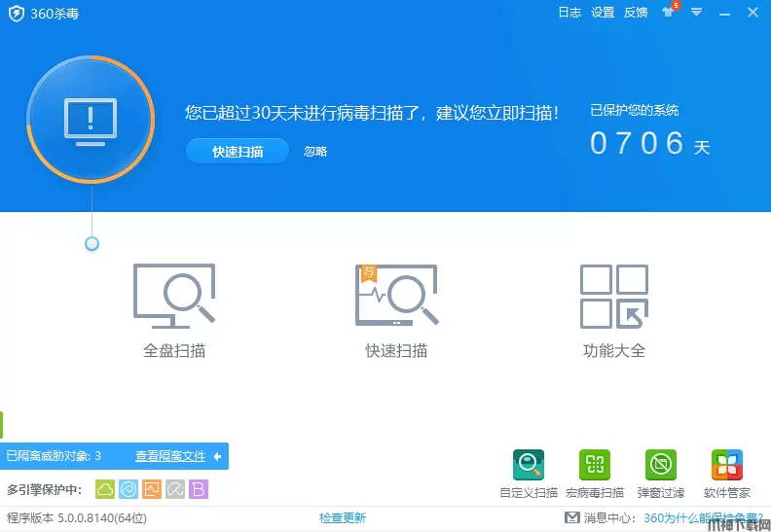Toggle the purple B engine icon
The image size is (771, 532).
tap(199, 489)
